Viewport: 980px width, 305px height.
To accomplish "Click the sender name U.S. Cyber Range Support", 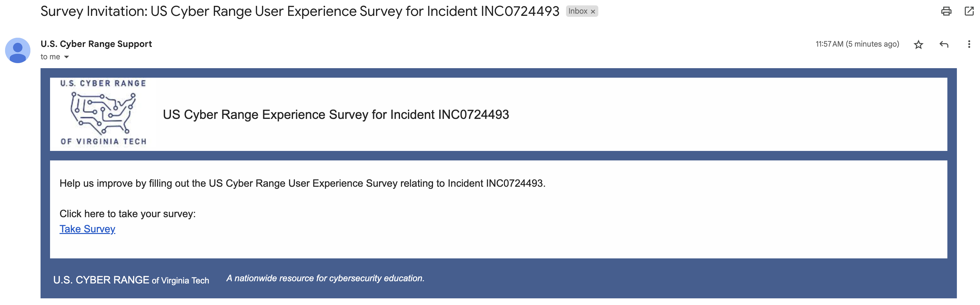I will pos(96,43).
